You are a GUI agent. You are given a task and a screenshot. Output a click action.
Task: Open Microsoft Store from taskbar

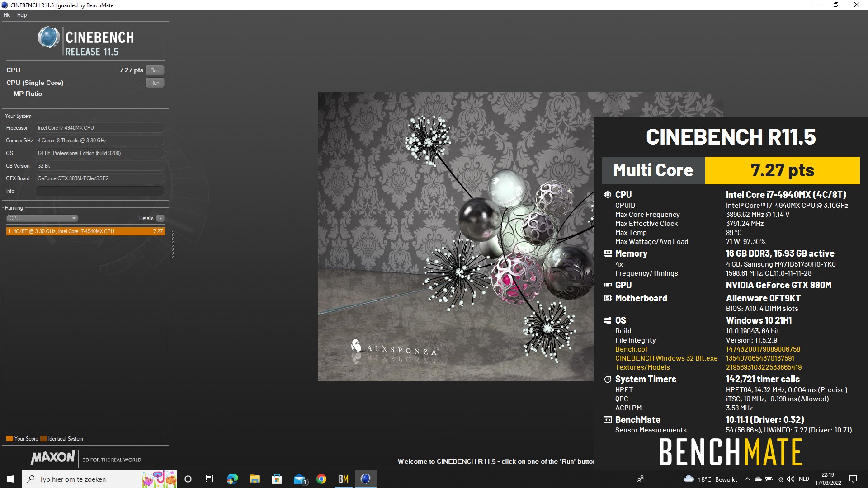click(277, 479)
